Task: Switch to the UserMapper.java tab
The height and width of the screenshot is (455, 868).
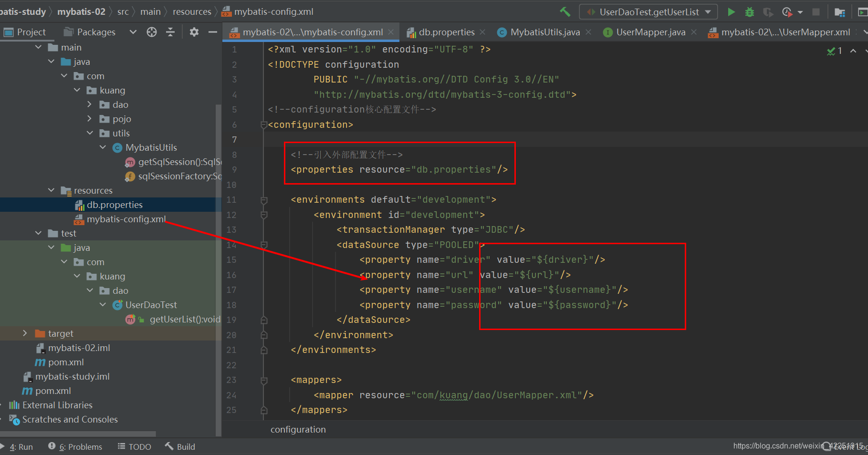Action: tap(650, 32)
